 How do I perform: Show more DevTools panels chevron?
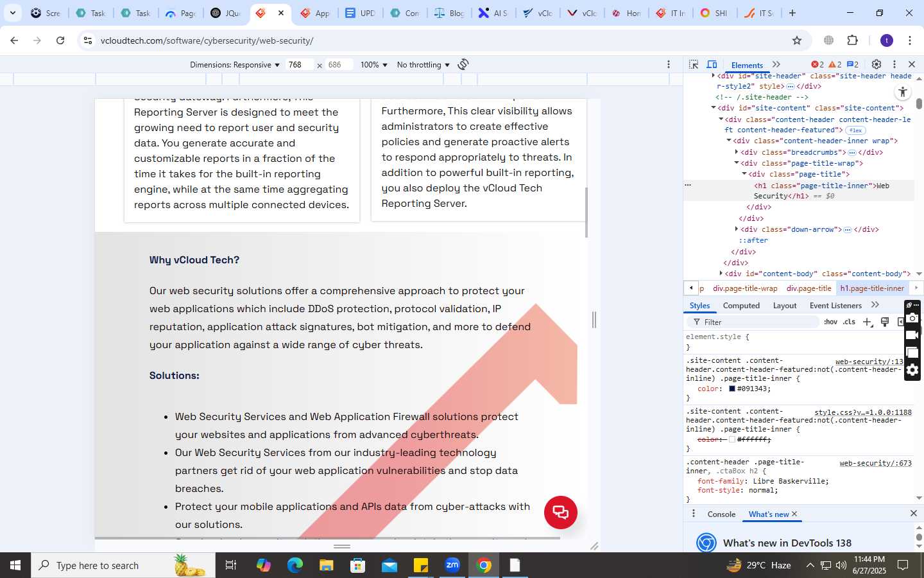point(776,64)
